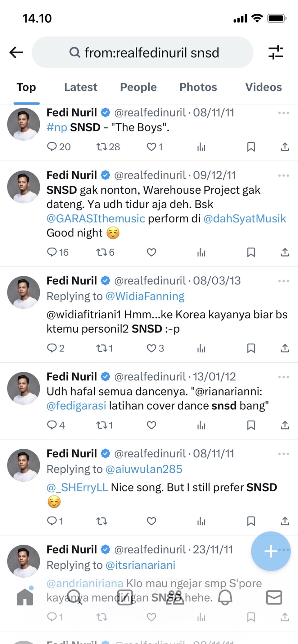Switch to the Photos tab
This screenshot has width=298, height=644.
pyautogui.click(x=198, y=87)
